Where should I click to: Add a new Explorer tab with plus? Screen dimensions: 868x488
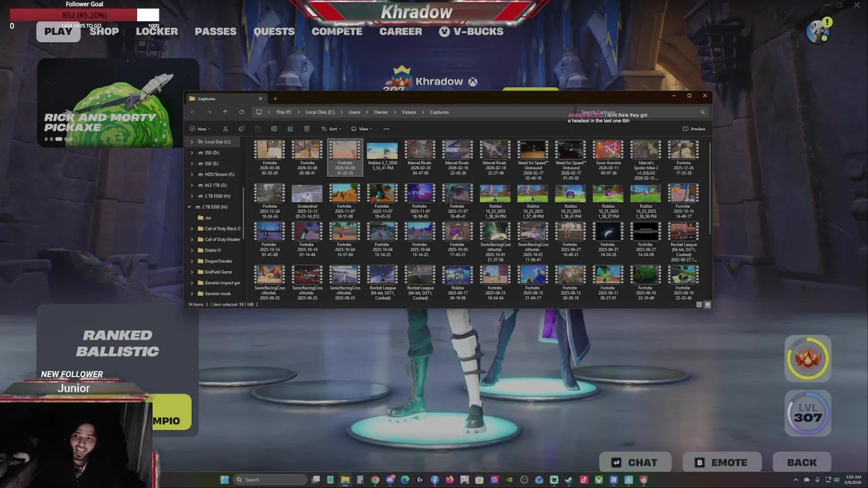coord(275,99)
